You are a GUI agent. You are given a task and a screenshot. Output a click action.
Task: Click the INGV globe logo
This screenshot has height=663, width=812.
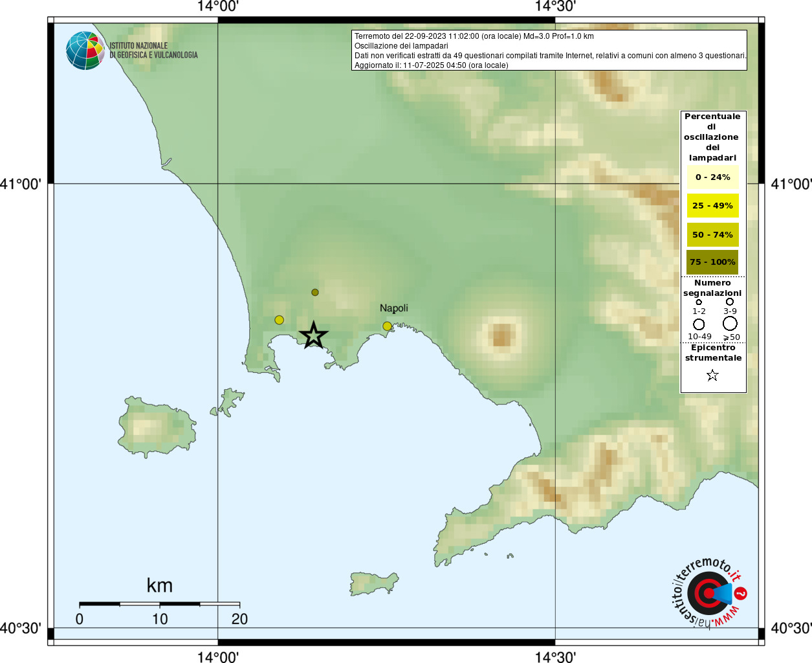coord(85,51)
